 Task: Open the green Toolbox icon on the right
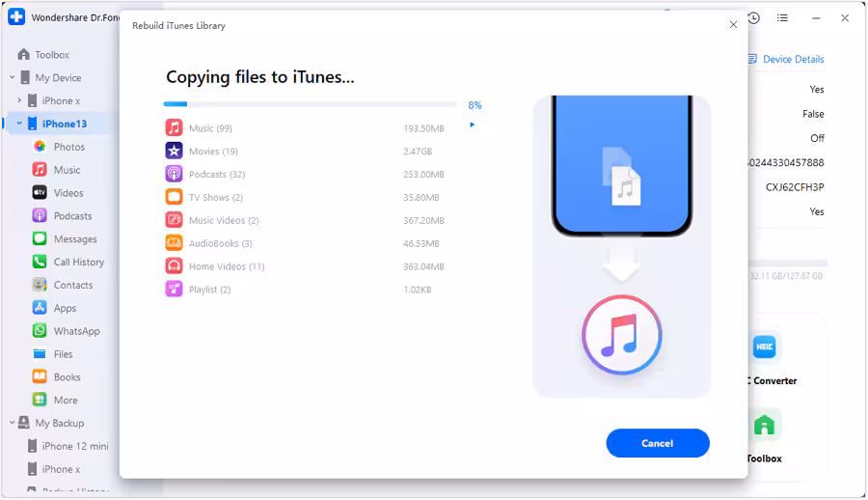click(765, 425)
